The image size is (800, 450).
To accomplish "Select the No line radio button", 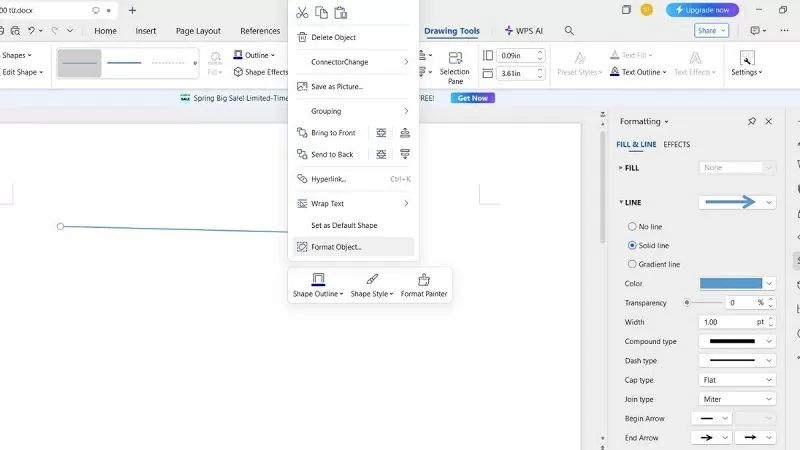I will pyautogui.click(x=632, y=227).
